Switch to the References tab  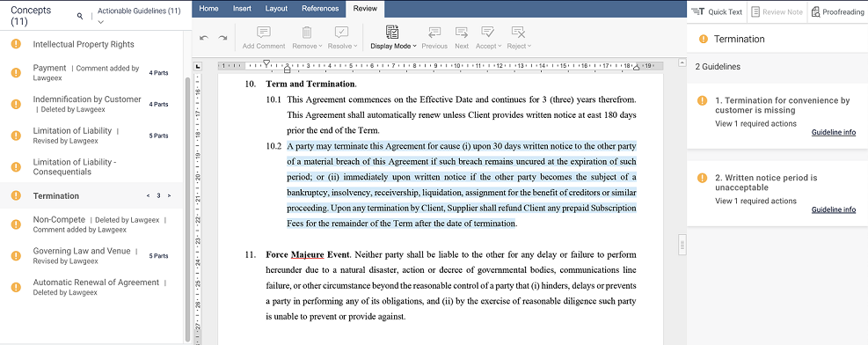(x=320, y=8)
